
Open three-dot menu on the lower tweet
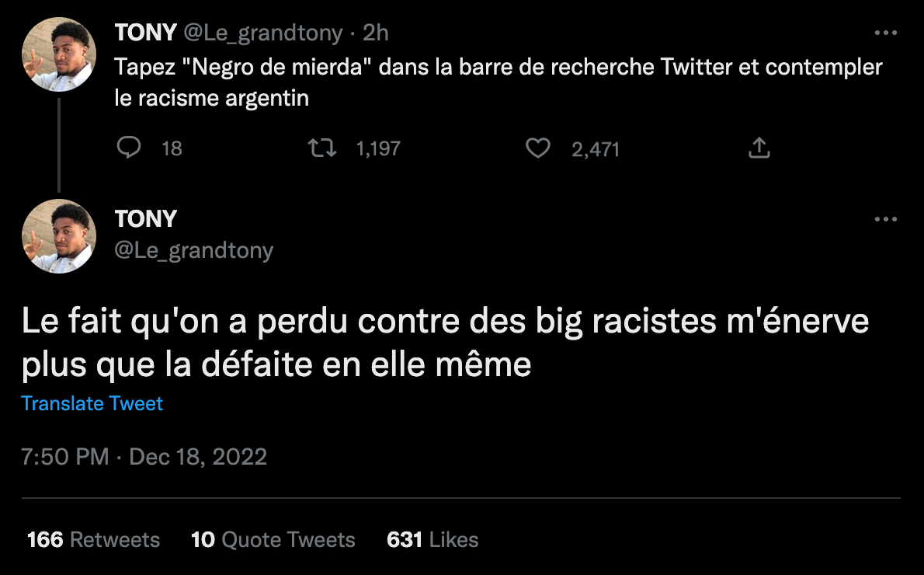pos(885,219)
